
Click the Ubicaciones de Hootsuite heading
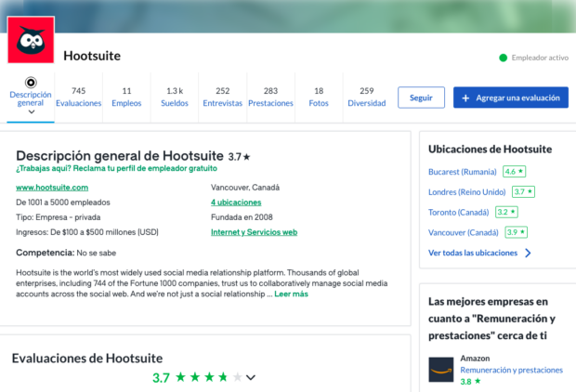click(490, 150)
